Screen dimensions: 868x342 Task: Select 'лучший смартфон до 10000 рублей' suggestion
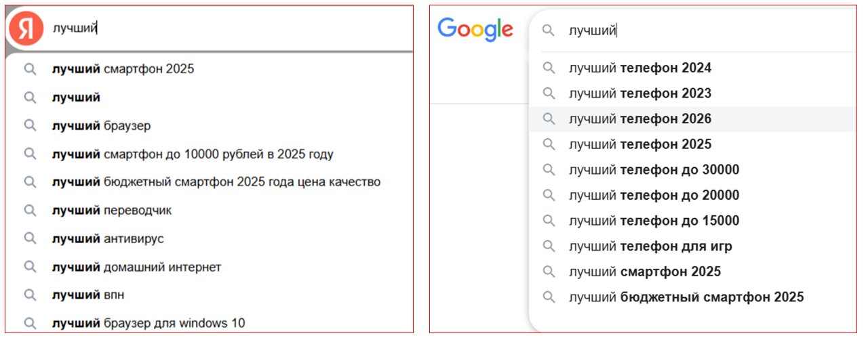(193, 154)
